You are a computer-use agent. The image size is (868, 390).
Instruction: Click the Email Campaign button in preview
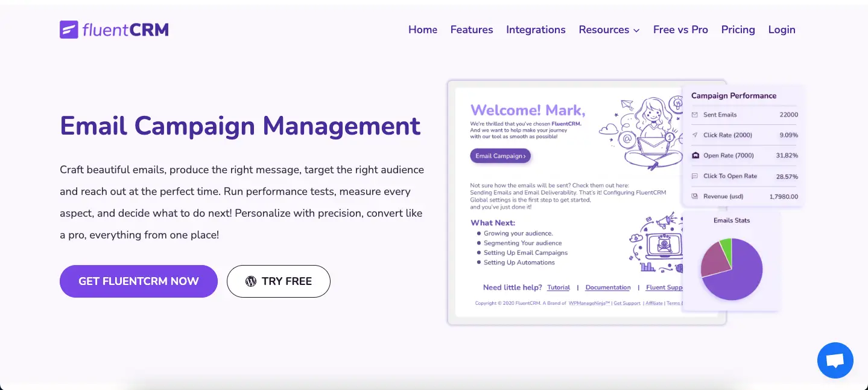(x=500, y=156)
